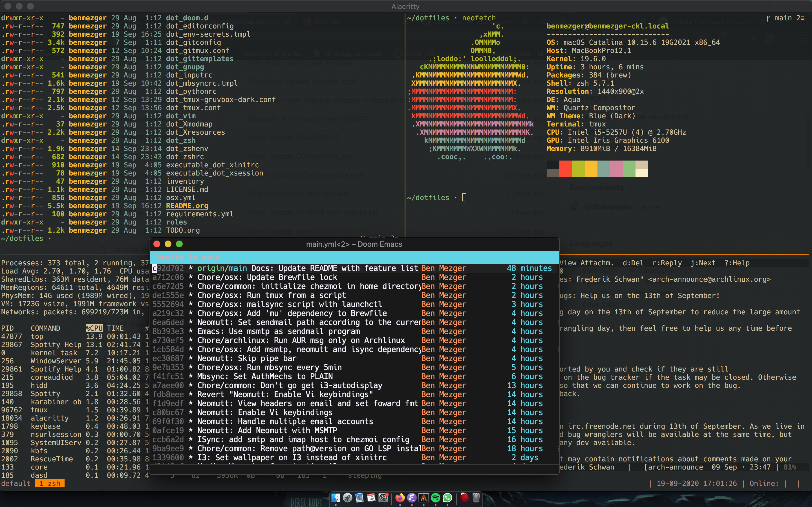The width and height of the screenshot is (812, 507).
Task: Open the Trash in the dock
Action: coord(476,498)
